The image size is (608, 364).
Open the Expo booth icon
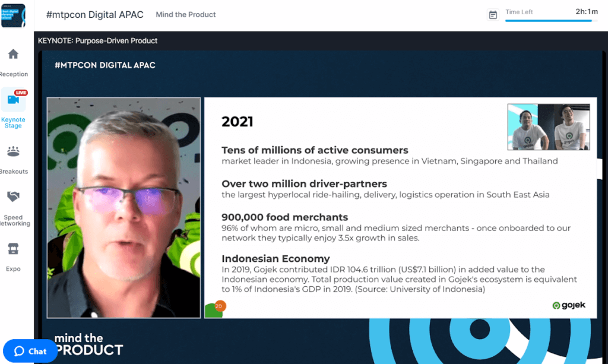click(13, 248)
